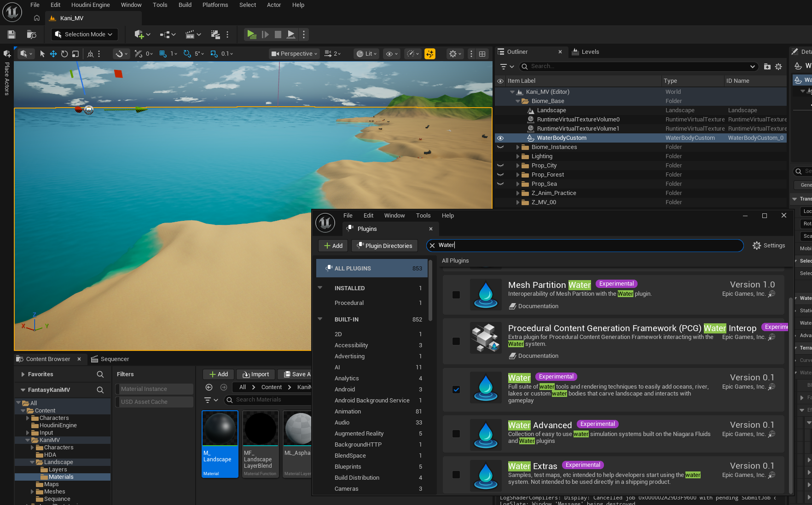Open Outliner filter options icon
Viewport: 812px width, 505px height.
507,67
